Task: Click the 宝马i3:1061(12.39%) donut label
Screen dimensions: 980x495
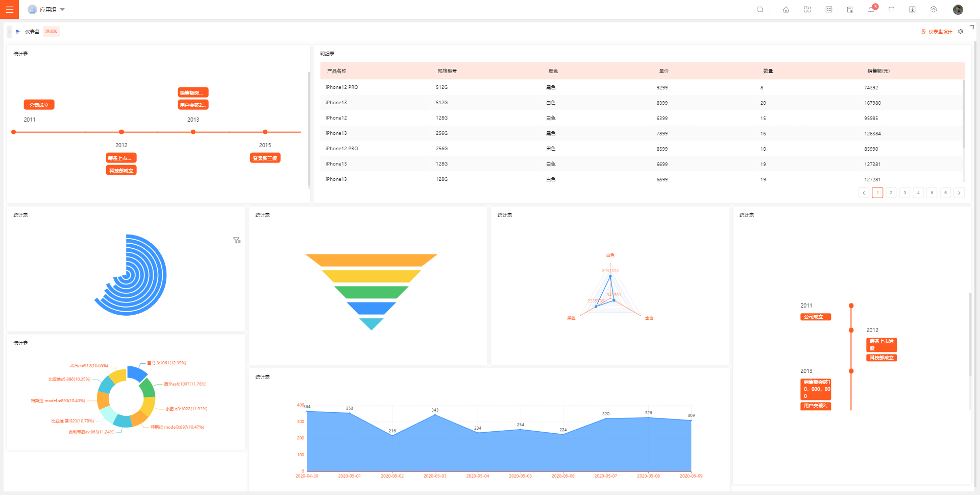Action: [x=166, y=363]
